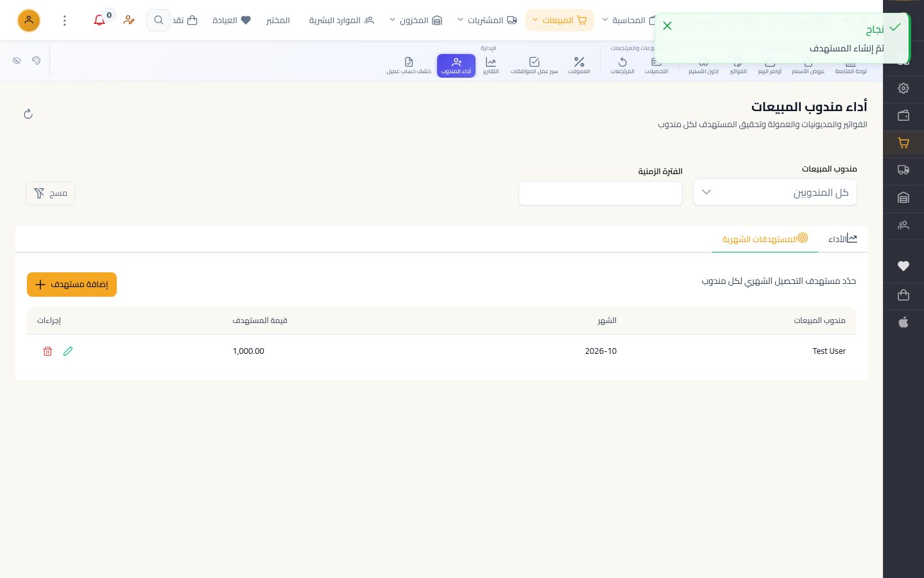Expand the كل المندوبين rep dropdown
Image resolution: width=924 pixels, height=578 pixels.
click(x=775, y=192)
